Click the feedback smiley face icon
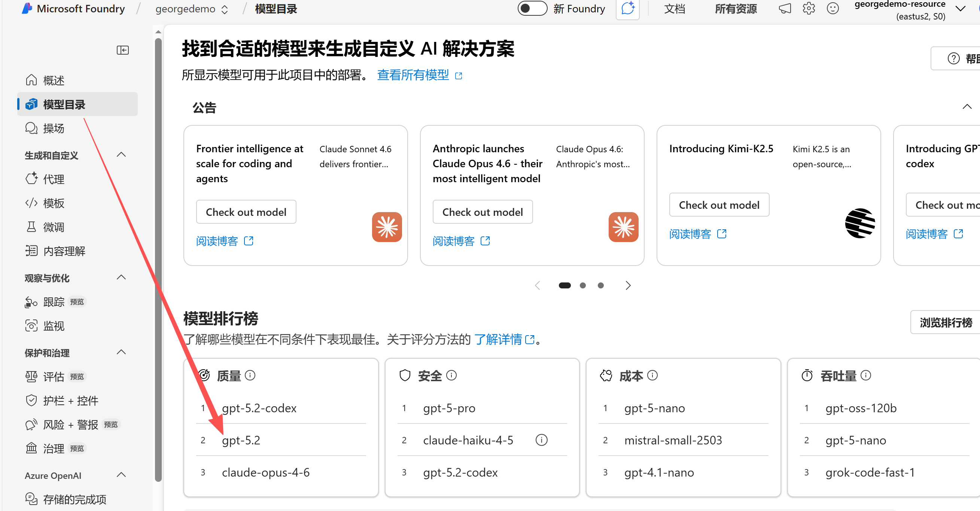980x511 pixels. tap(833, 8)
